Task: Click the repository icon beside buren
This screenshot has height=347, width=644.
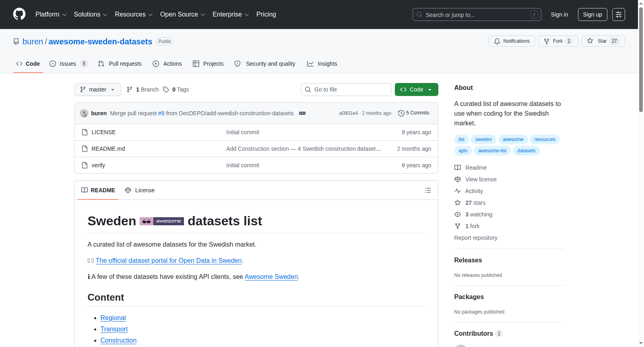Action: (x=16, y=42)
